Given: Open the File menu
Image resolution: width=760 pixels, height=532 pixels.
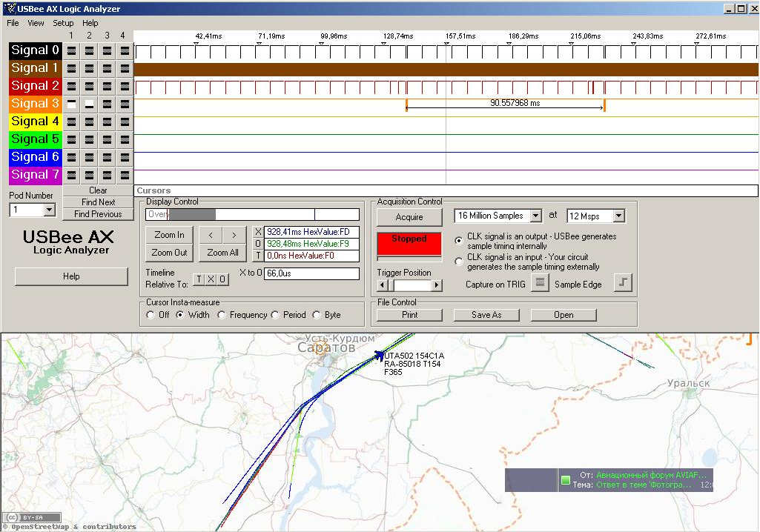Looking at the screenshot, I should (13, 23).
